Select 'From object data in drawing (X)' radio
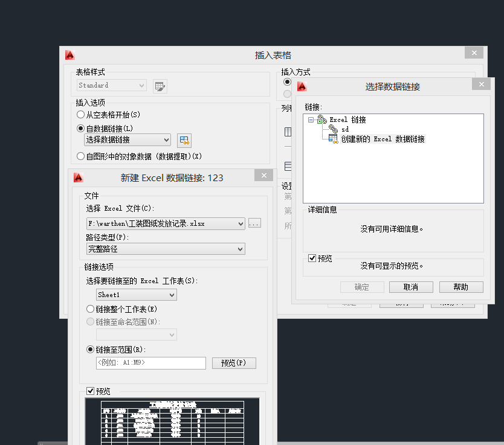 [81, 156]
